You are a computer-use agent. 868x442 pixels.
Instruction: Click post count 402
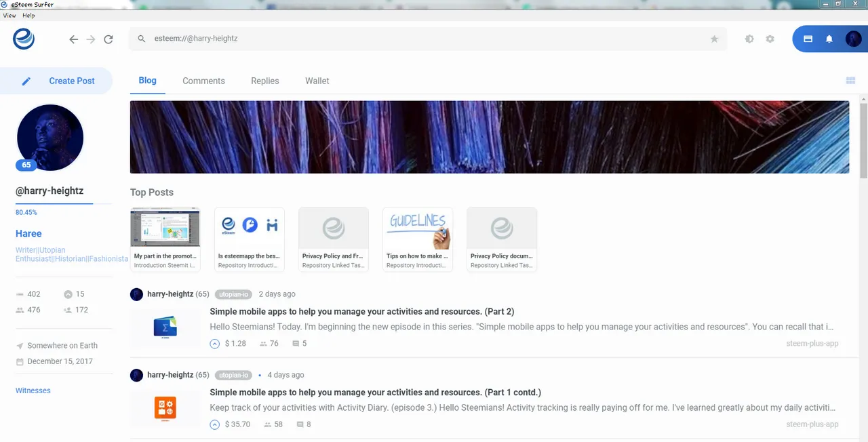tap(28, 294)
